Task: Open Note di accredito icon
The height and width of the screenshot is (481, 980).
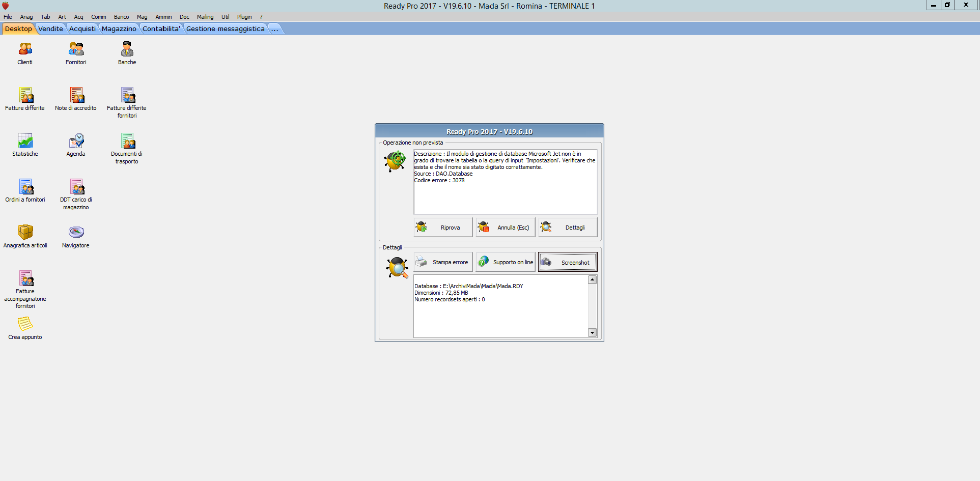Action: [76, 99]
